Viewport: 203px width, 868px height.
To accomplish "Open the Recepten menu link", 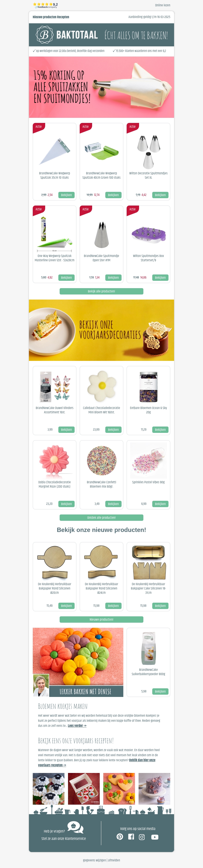I will pos(63,17).
